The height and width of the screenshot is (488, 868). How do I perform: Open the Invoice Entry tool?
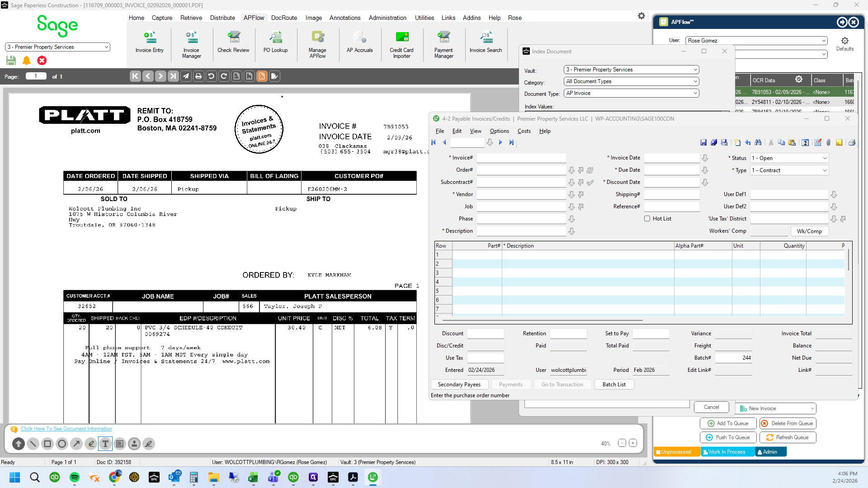(x=149, y=42)
